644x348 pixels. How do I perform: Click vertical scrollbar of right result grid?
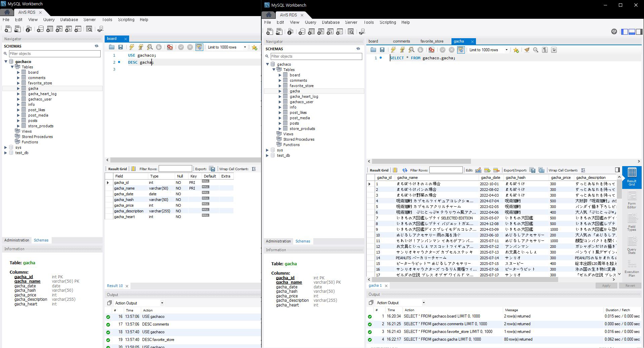pos(619,189)
